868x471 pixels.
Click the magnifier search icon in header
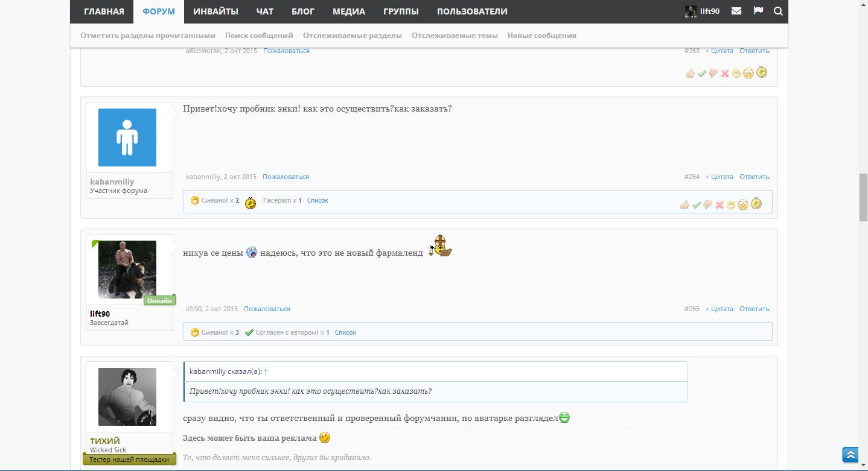[778, 11]
